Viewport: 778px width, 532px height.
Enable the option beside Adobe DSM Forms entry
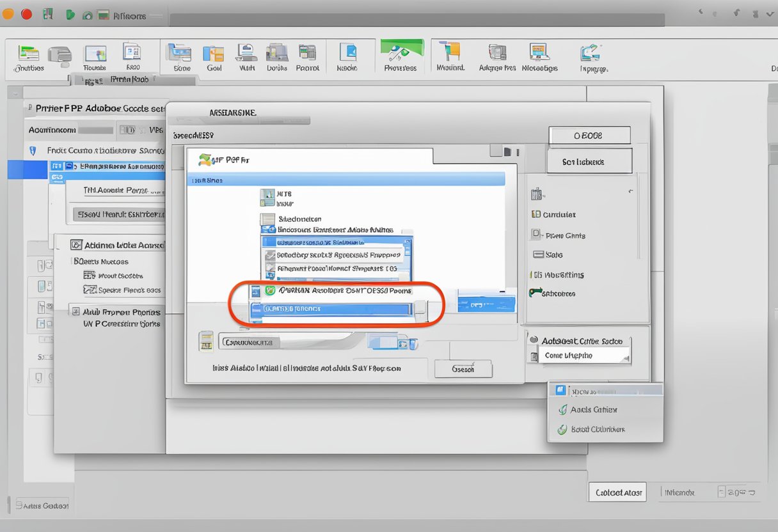(271, 290)
